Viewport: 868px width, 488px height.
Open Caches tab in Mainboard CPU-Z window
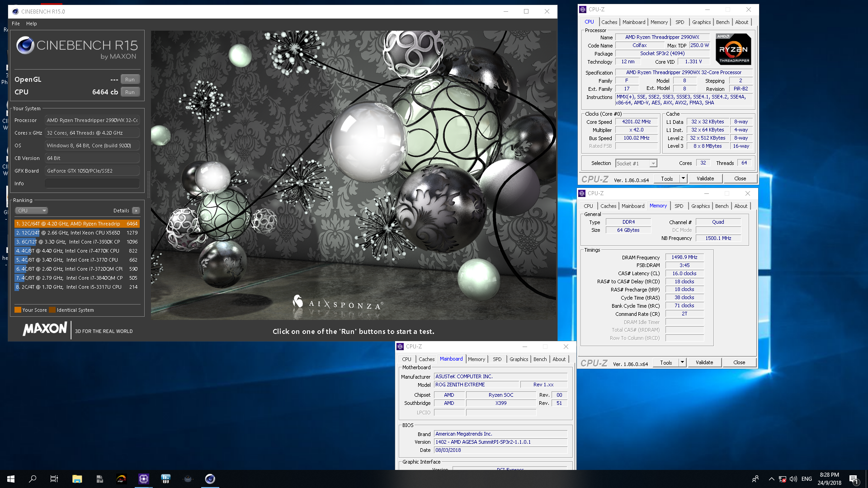pos(426,359)
